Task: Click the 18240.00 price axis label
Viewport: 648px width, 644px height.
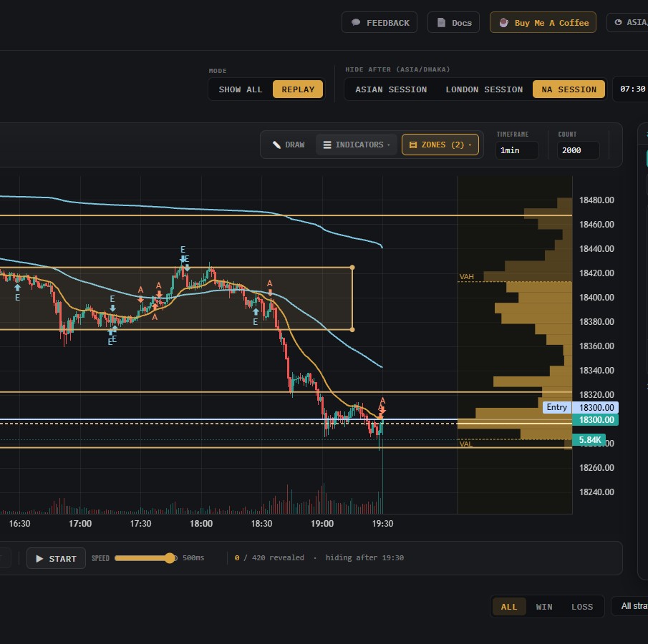Action: tap(596, 492)
